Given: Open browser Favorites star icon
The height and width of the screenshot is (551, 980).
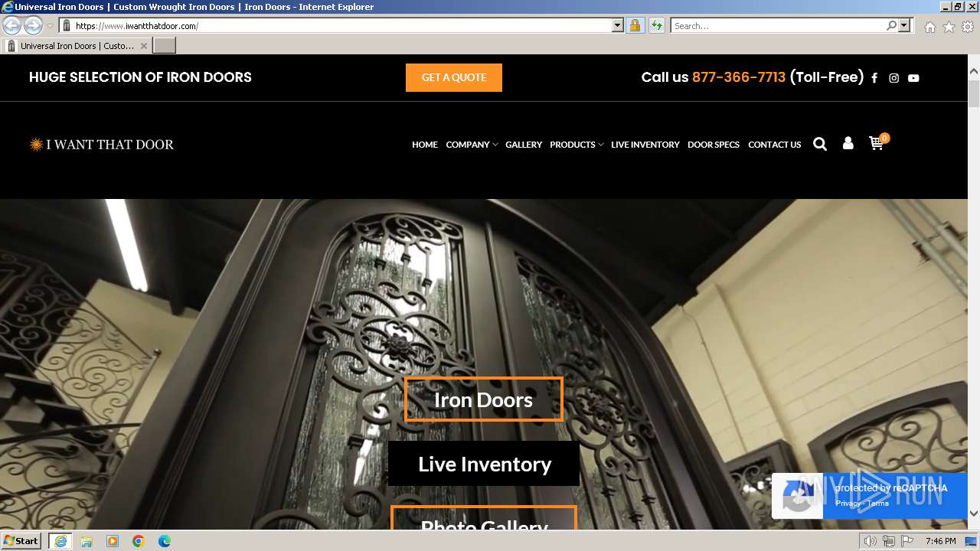Looking at the screenshot, I should tap(949, 27).
